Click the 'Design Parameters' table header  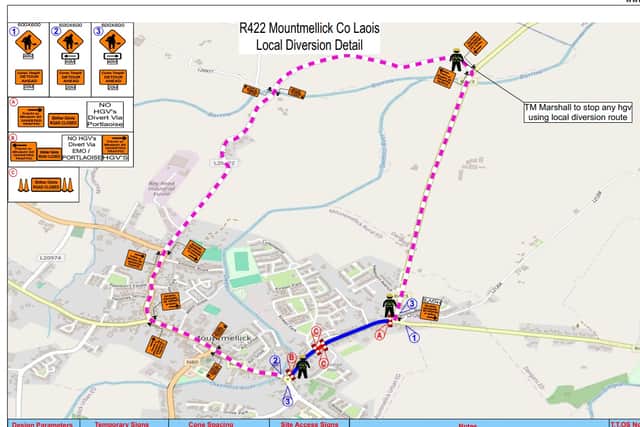pos(42,424)
